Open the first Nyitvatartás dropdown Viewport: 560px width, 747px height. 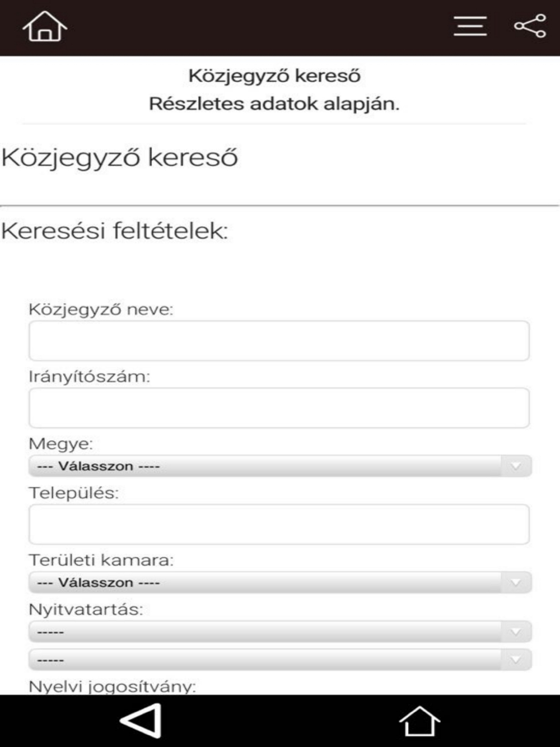[x=279, y=632]
